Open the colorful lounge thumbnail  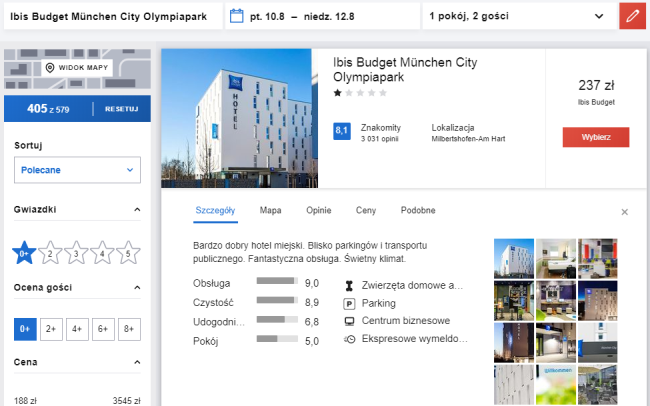point(598,258)
